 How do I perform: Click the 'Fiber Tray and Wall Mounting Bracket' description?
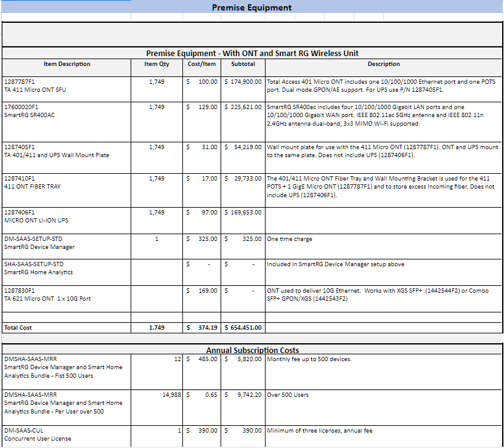click(x=383, y=190)
